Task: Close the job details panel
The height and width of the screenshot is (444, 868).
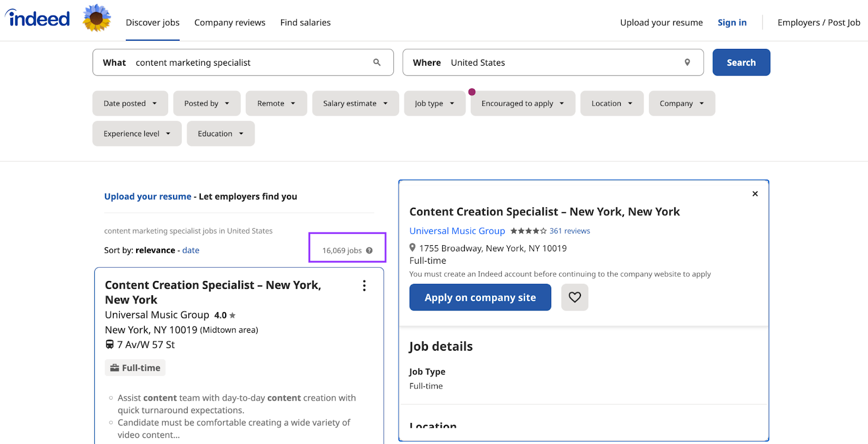Action: 755,194
